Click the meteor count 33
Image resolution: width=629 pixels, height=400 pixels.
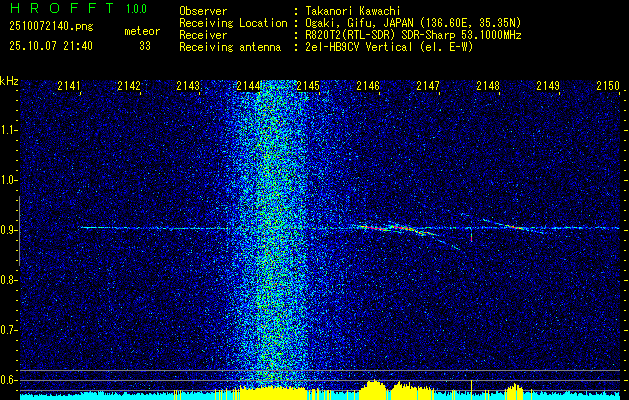(x=145, y=46)
